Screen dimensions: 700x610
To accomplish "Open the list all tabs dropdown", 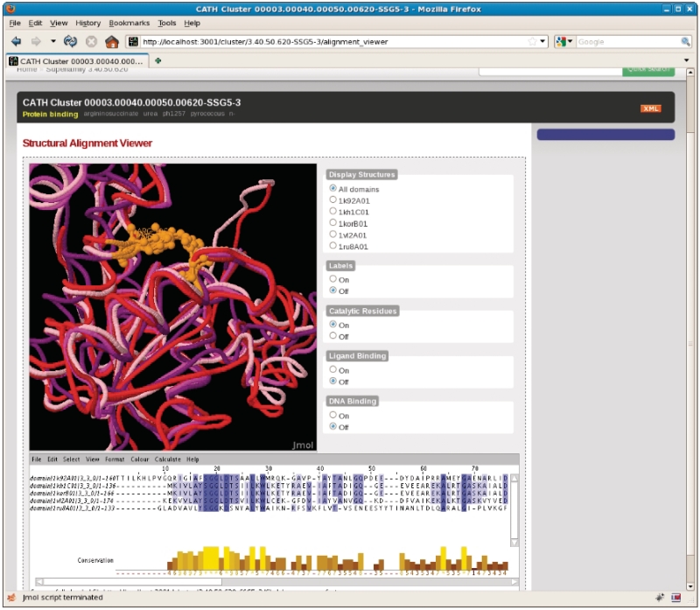I will (686, 60).
